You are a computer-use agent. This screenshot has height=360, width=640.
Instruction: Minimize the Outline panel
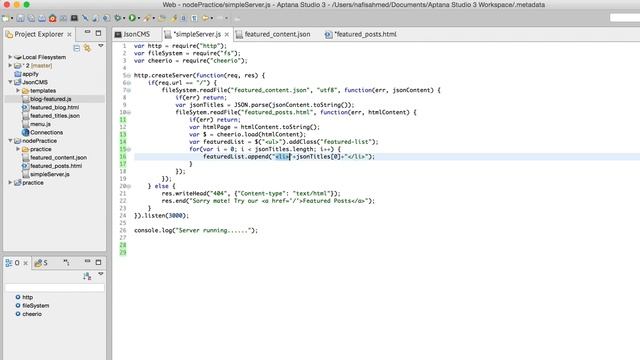click(x=87, y=261)
